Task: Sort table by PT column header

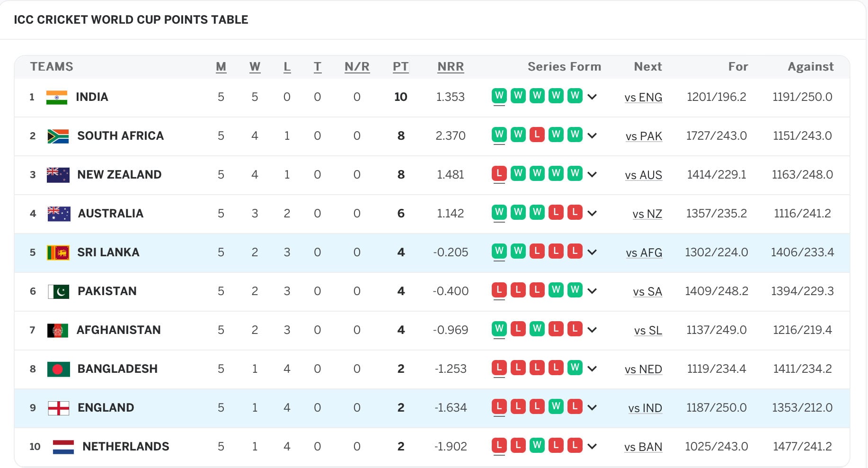Action: [400, 67]
